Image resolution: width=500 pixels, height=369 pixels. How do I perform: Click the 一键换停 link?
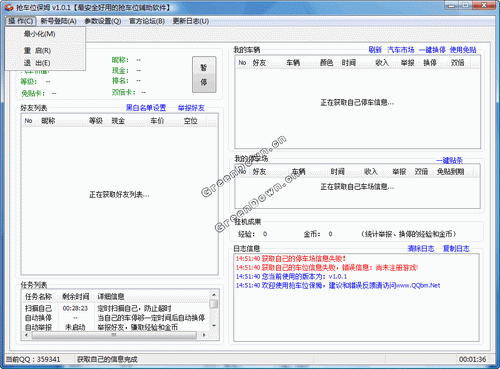click(x=432, y=50)
